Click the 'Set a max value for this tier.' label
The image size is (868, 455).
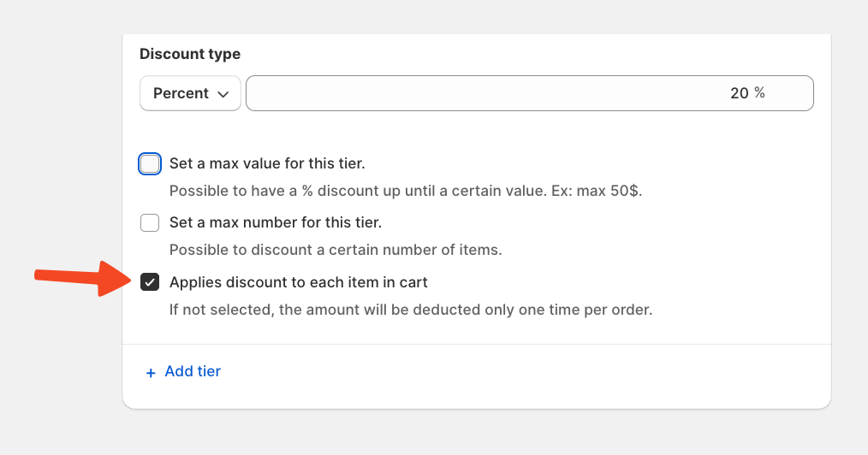coord(267,163)
